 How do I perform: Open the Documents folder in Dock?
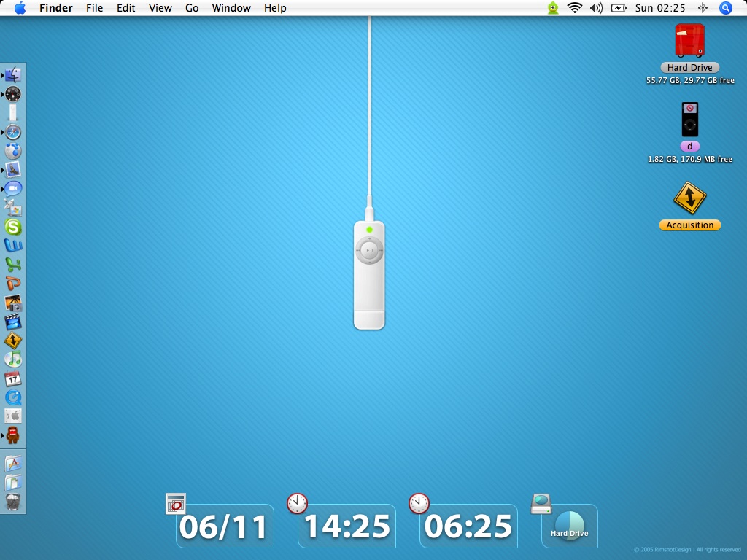point(13,483)
